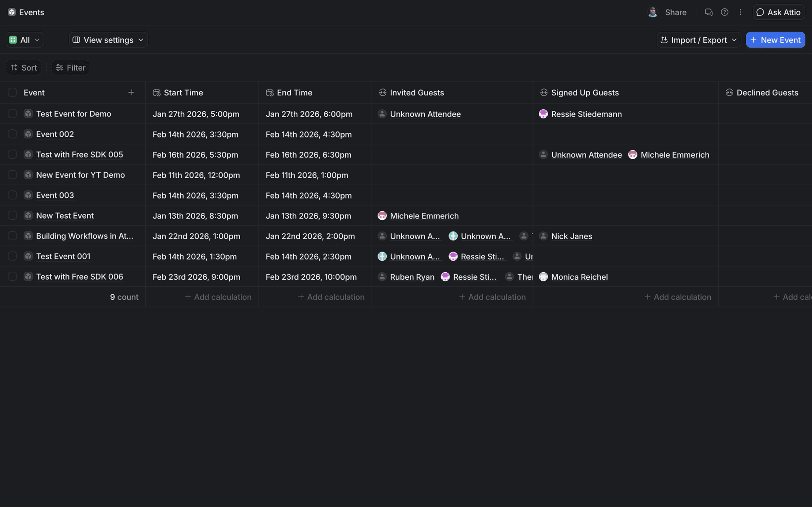This screenshot has width=812, height=507.
Task: Click the Start Time column calendar icon
Action: pos(157,92)
